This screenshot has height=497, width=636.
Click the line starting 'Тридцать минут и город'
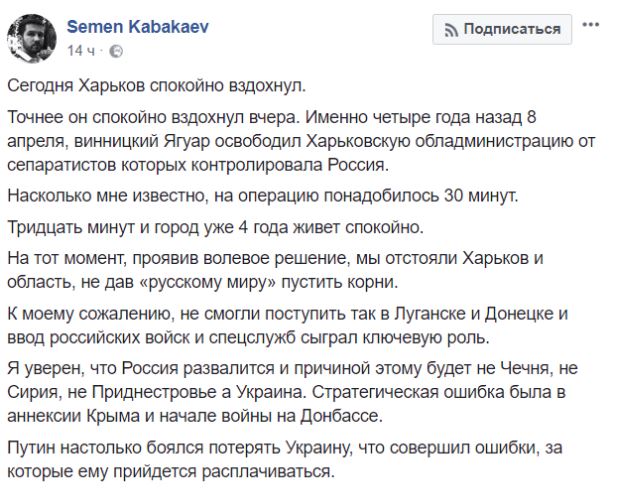pos(215,227)
